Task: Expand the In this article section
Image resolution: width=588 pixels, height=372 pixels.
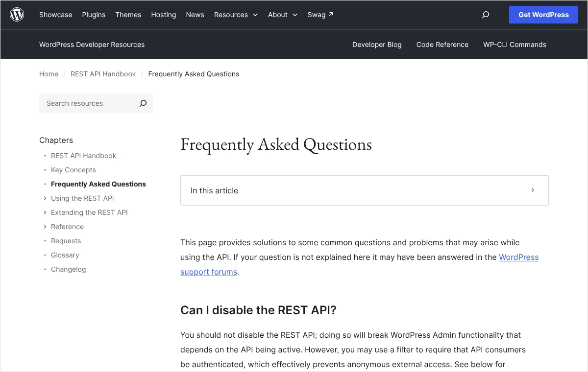Action: click(x=365, y=190)
